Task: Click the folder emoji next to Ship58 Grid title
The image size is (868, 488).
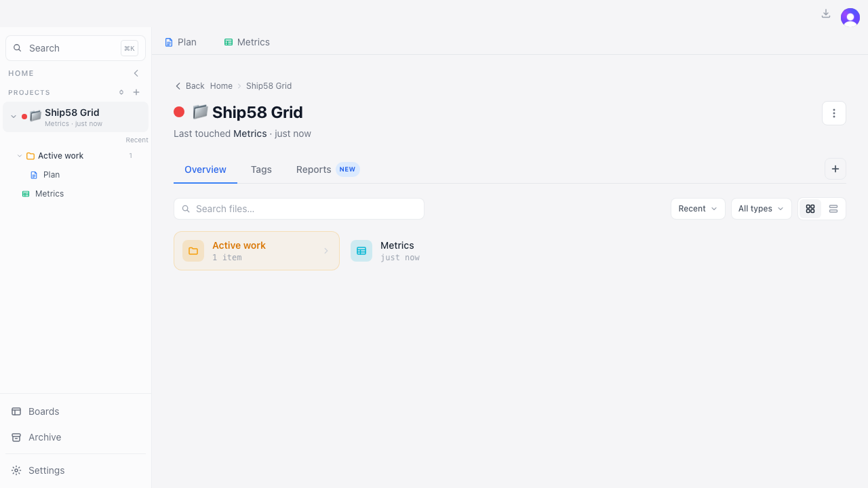Action: click(x=200, y=112)
